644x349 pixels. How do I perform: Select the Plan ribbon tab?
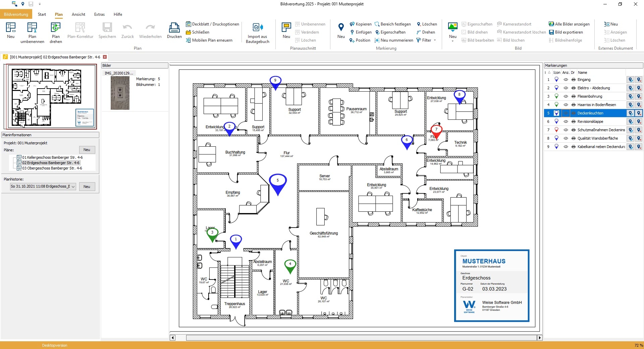pos(59,14)
